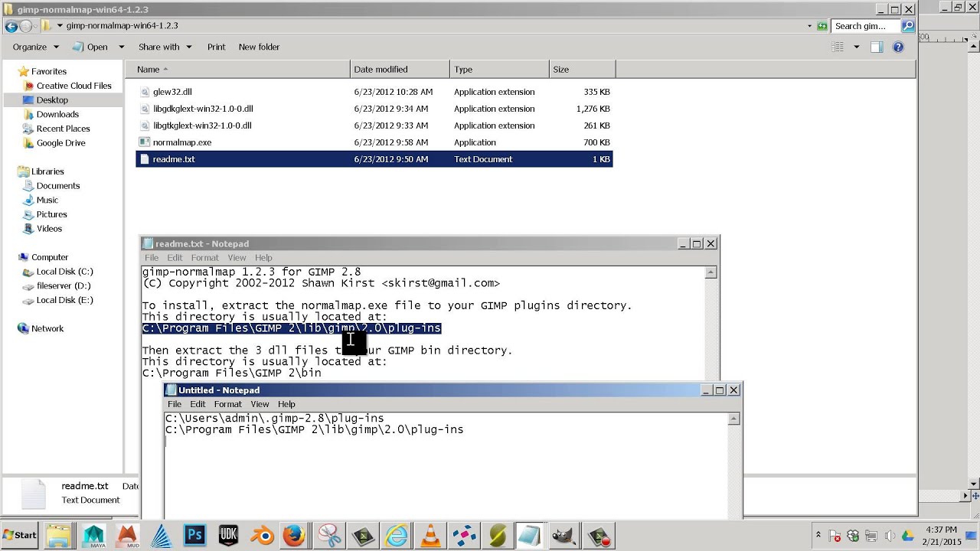Screen dimensions: 980x551
Task: Select Music library
Action: [47, 201]
